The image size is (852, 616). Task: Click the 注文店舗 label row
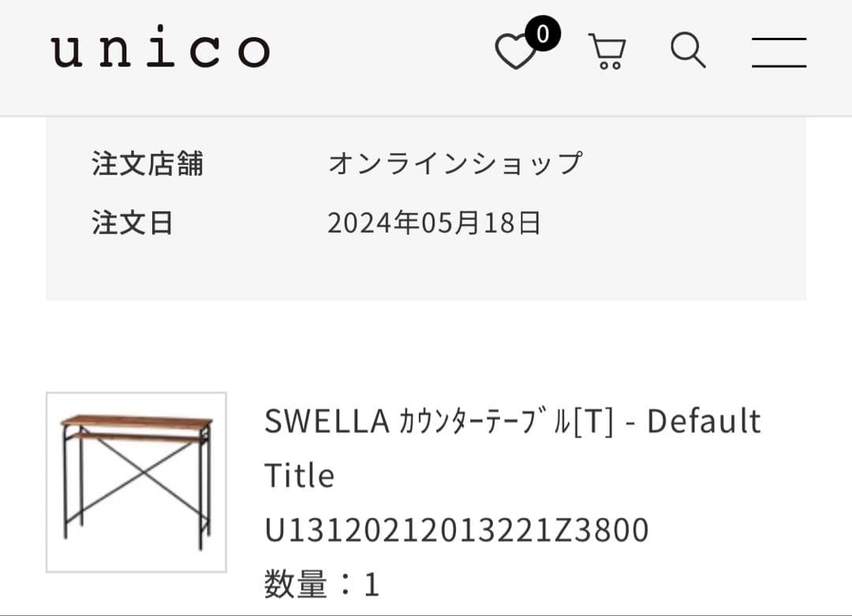click(148, 163)
